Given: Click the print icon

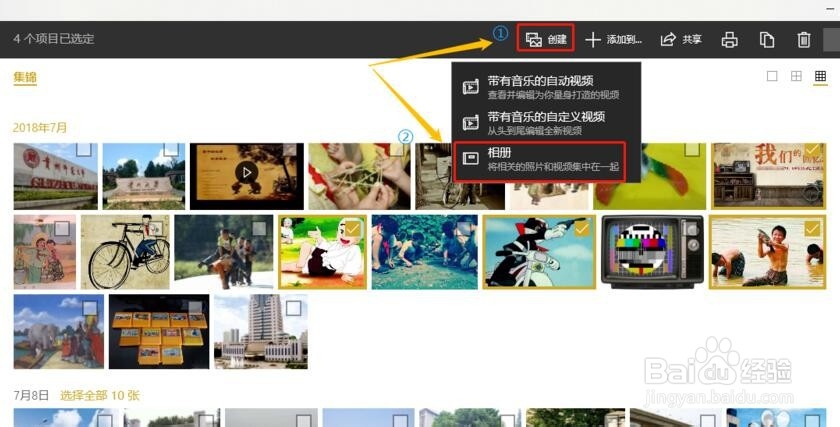Looking at the screenshot, I should [x=730, y=40].
